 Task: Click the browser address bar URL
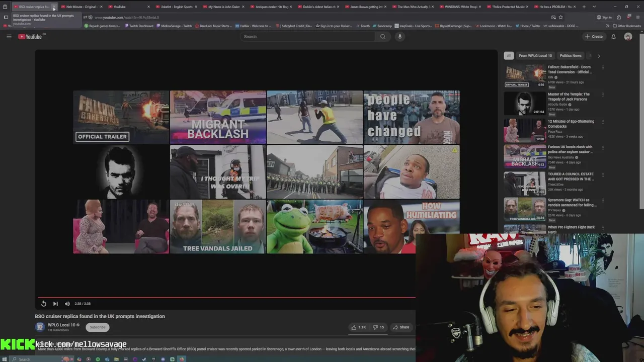pos(127,17)
